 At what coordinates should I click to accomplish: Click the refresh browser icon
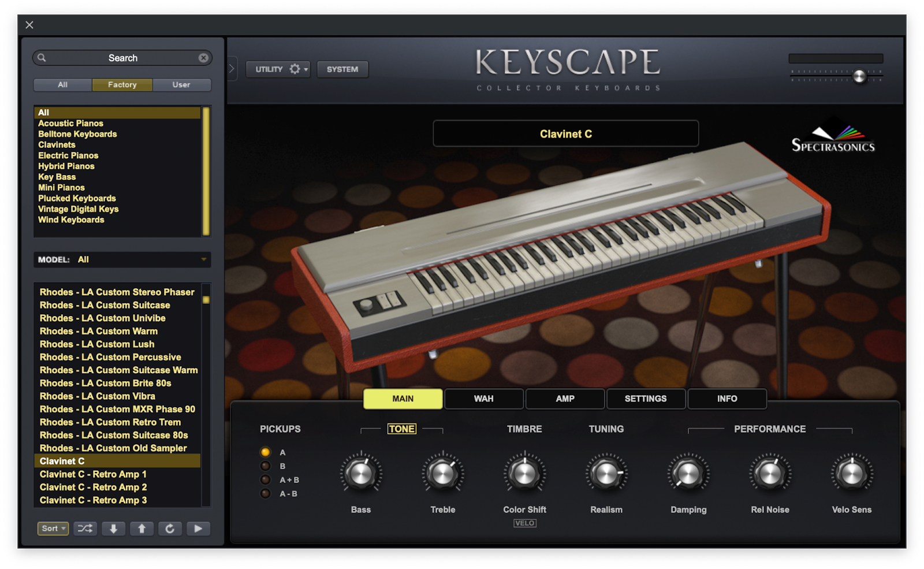pyautogui.click(x=170, y=529)
